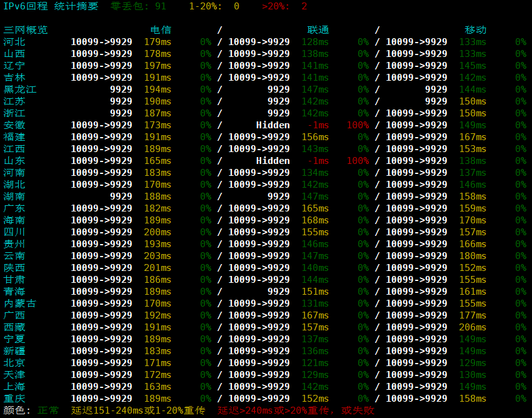The image size is (532, 418).
Task: Click 200ms latency in the 四川 row
Action: coord(158,232)
